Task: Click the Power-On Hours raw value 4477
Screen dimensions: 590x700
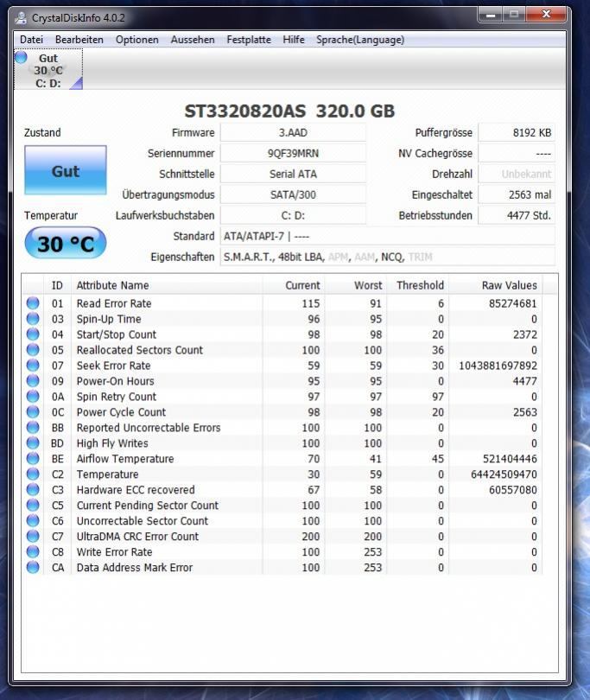Action: point(525,381)
